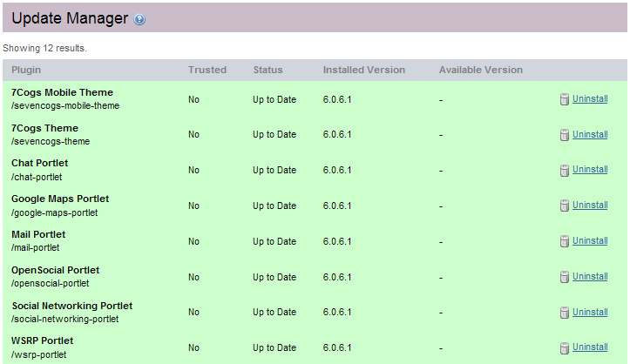This screenshot has width=630, height=364.
Task: Click trash icon for WSRP Portlet
Action: [565, 348]
